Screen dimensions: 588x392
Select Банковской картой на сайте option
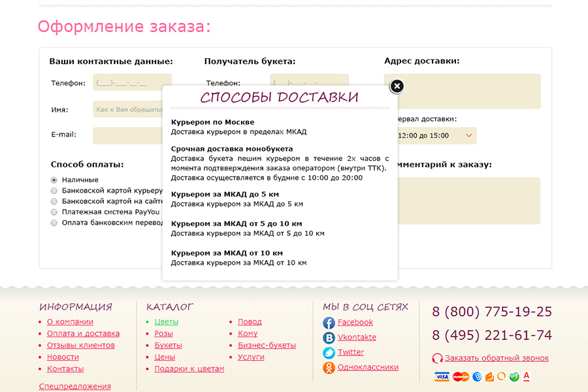(54, 201)
